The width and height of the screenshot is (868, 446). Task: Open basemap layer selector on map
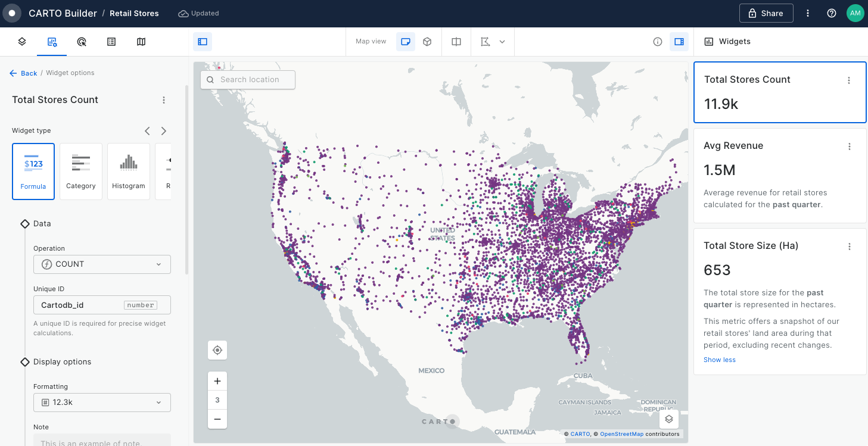tap(669, 419)
